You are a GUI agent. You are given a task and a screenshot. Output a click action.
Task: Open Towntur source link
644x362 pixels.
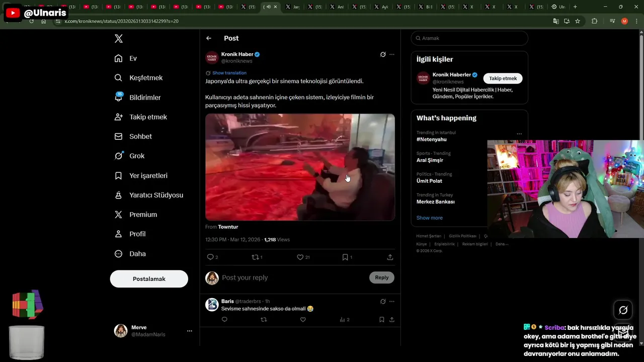(228, 227)
